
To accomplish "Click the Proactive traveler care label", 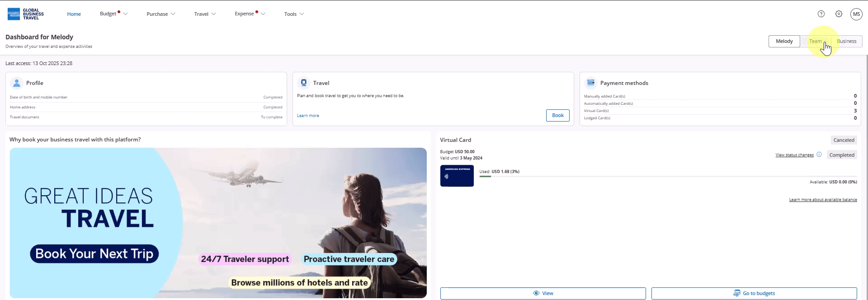I will (x=349, y=259).
